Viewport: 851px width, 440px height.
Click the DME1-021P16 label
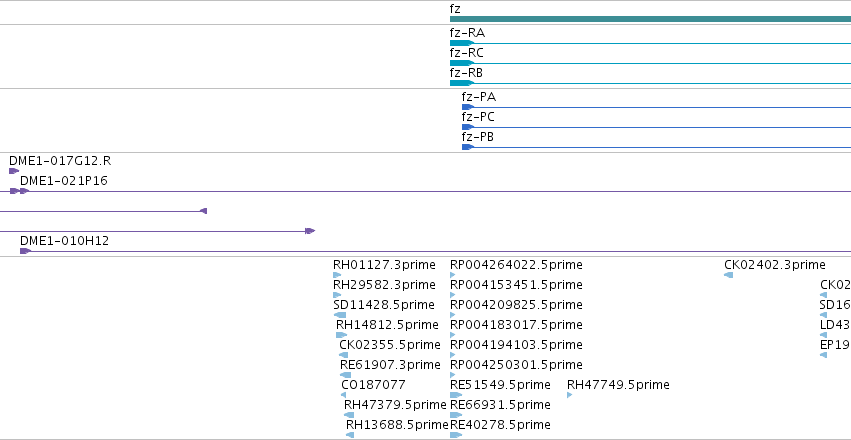pos(63,181)
